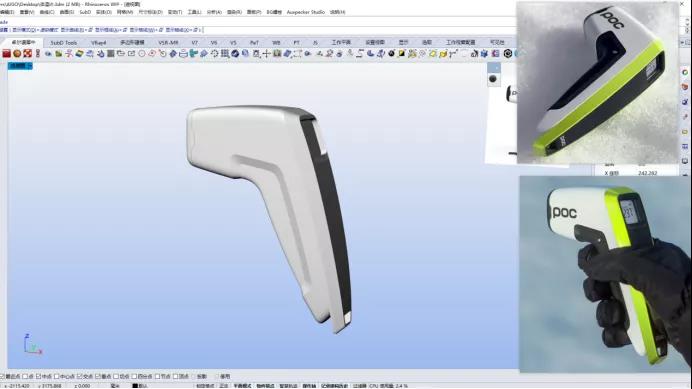The width and height of the screenshot is (692, 389).
Task: Click the folder icon in the right sidebar
Action: pyautogui.click(x=685, y=132)
